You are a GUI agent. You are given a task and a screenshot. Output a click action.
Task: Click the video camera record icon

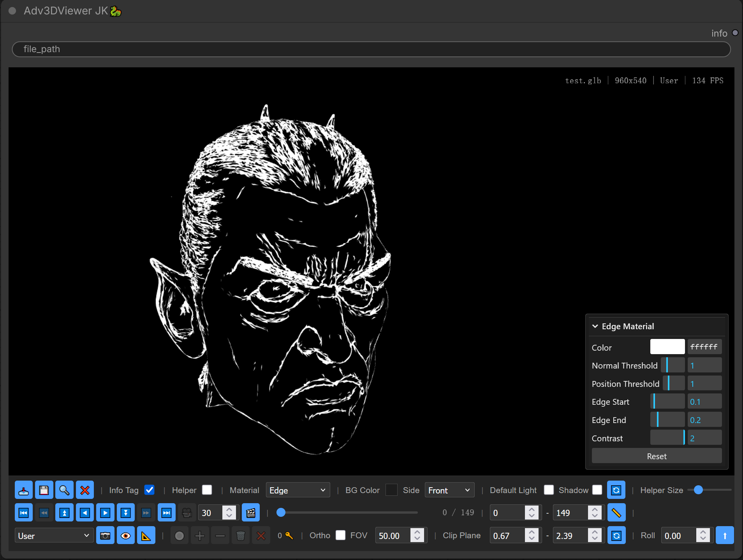[187, 513]
